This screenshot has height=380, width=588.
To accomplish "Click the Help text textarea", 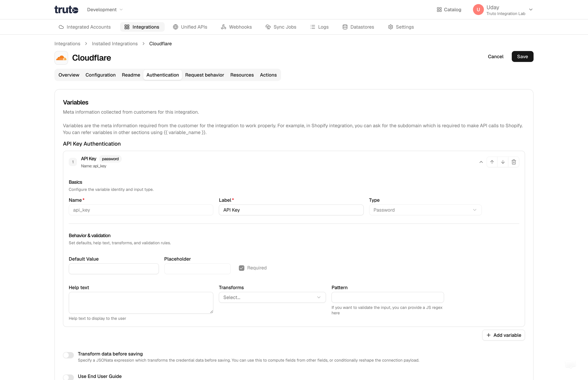I will click(x=141, y=303).
